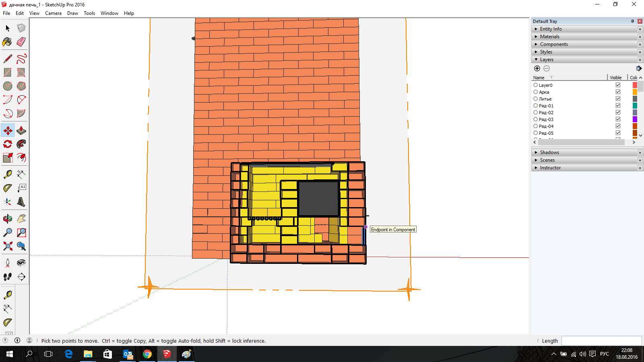Screen dimensions: 644x362
Task: Hide the Арка layer via Visible checkbox
Action: [x=618, y=92]
